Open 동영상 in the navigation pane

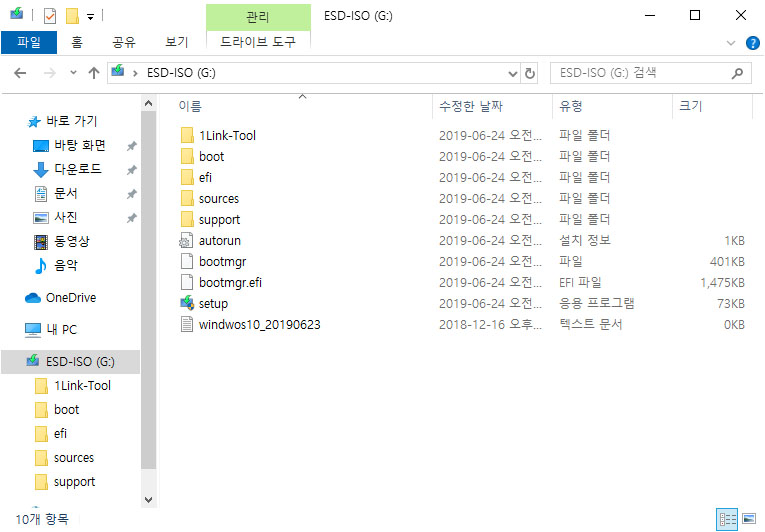pos(72,241)
